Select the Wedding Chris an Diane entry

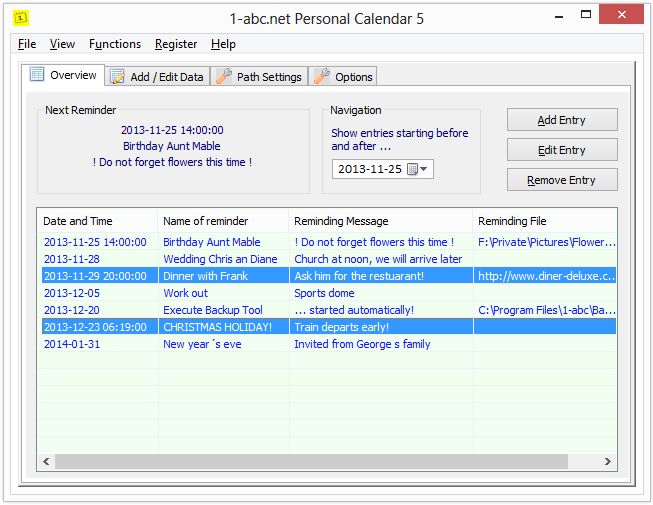pyautogui.click(x=220, y=259)
